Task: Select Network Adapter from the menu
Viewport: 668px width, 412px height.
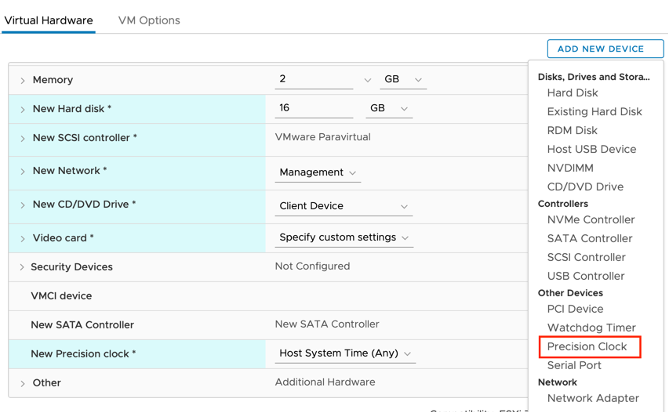Action: click(x=592, y=398)
